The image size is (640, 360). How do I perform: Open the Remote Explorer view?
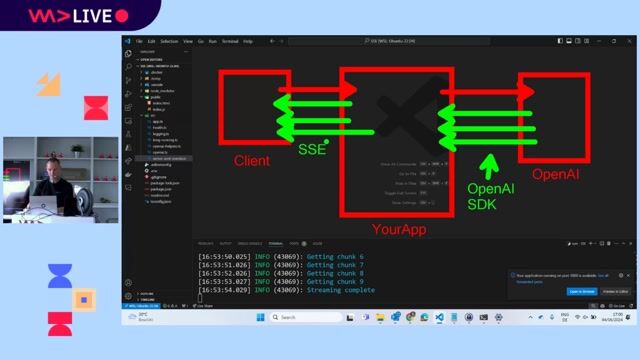[128, 121]
